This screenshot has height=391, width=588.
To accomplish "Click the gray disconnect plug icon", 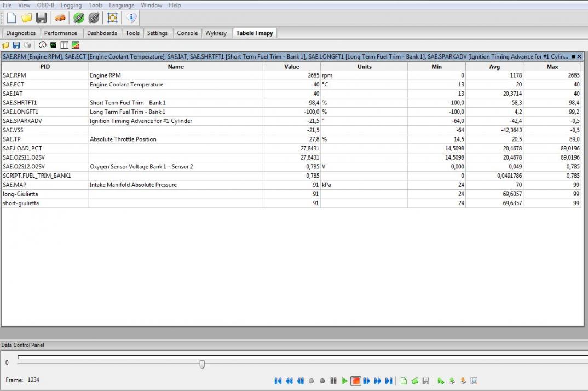I will click(x=94, y=18).
